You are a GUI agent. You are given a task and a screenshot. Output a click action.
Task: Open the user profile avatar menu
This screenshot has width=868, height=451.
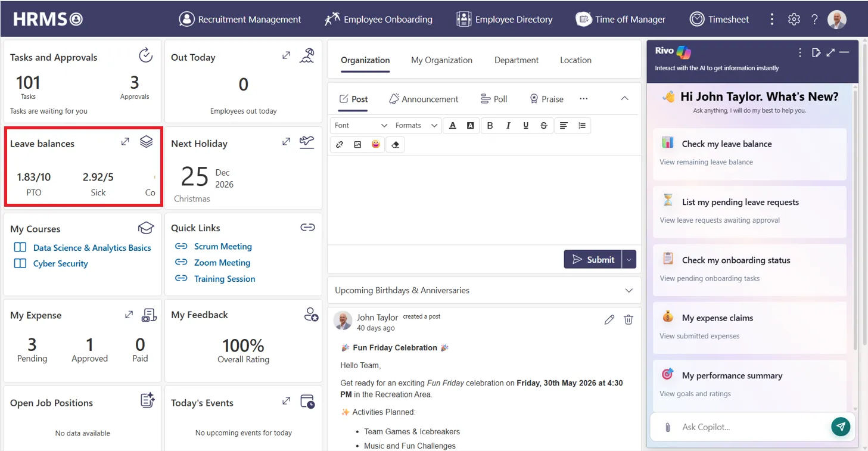coord(837,19)
